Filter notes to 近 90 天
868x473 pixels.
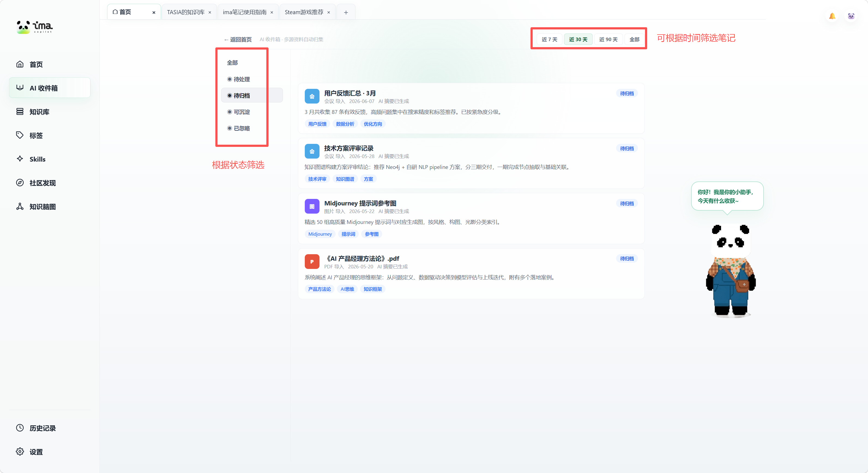click(608, 40)
